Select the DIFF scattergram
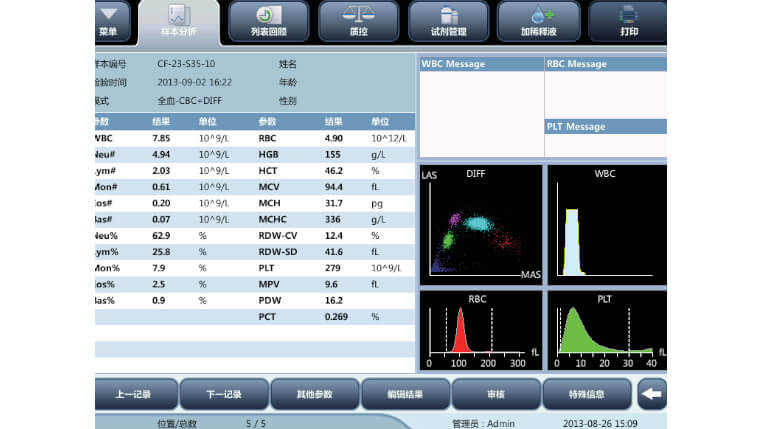 point(478,222)
